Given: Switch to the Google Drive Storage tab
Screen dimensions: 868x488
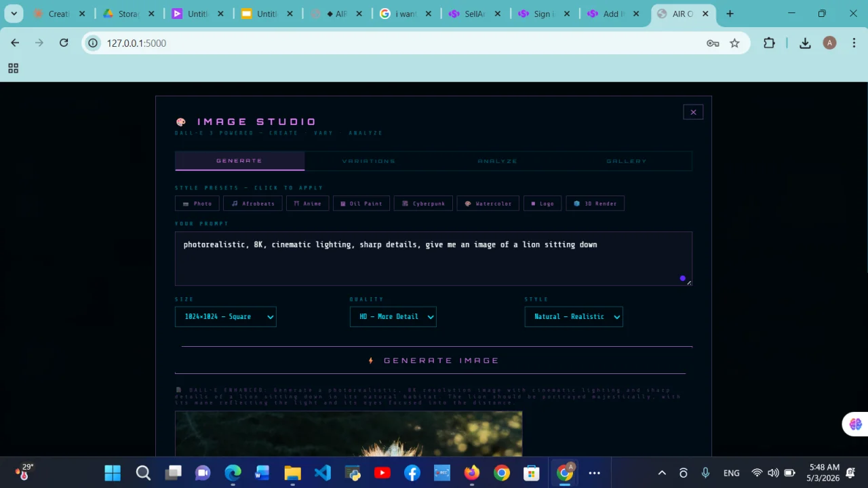Looking at the screenshot, I should [x=128, y=14].
